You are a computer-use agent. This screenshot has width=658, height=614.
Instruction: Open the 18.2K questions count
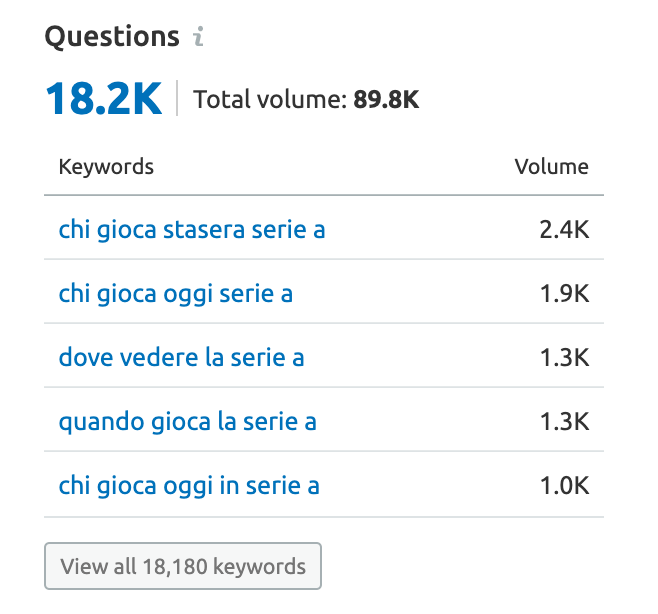(x=104, y=99)
